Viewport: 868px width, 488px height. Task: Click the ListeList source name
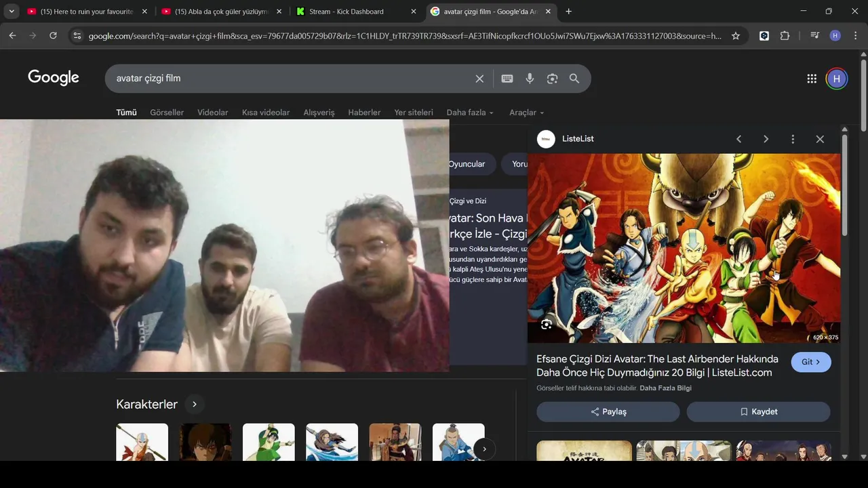pos(578,139)
